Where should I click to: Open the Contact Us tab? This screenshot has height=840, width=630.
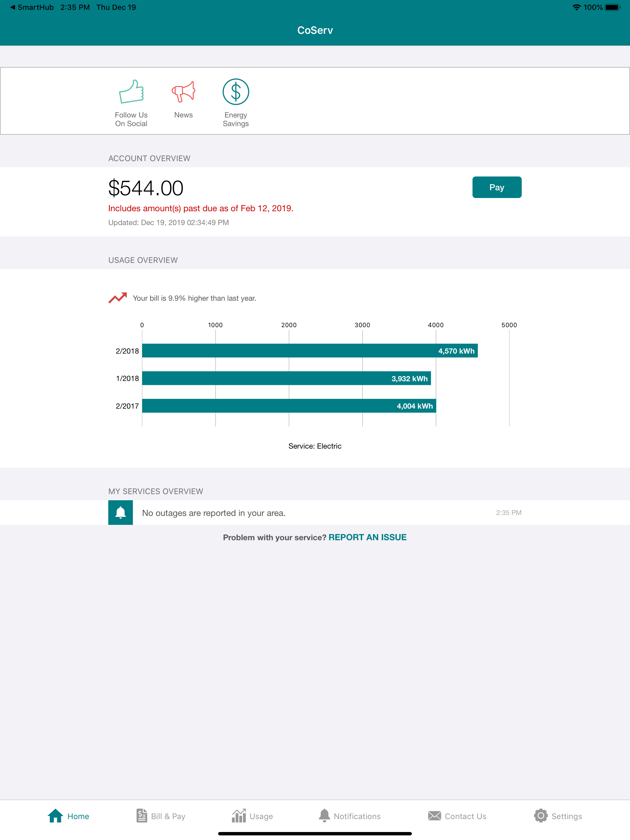[x=457, y=816]
